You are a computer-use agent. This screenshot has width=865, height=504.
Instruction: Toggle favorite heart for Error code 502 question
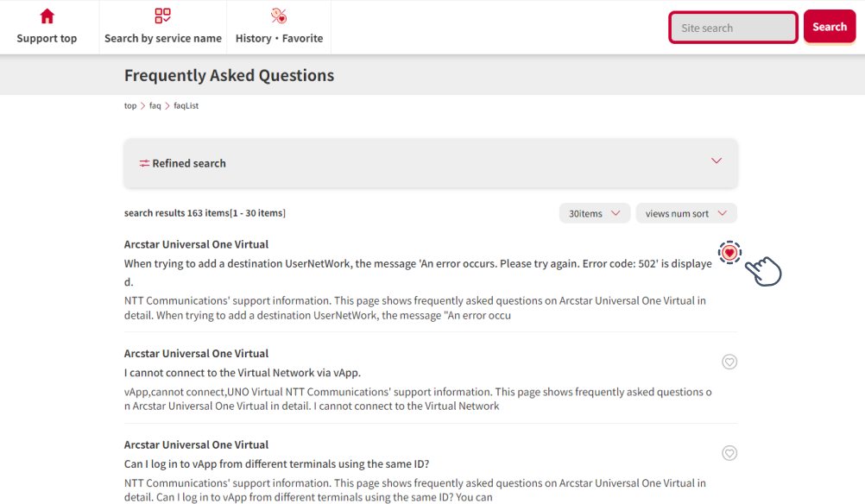click(729, 252)
